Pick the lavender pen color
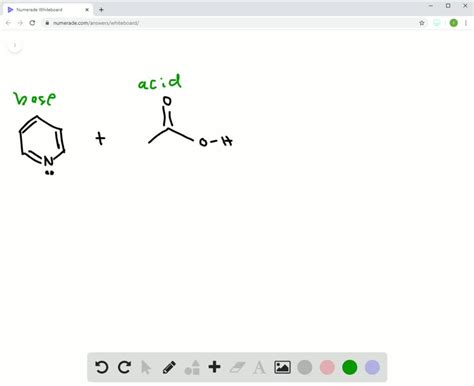The width and height of the screenshot is (474, 386). (372, 367)
